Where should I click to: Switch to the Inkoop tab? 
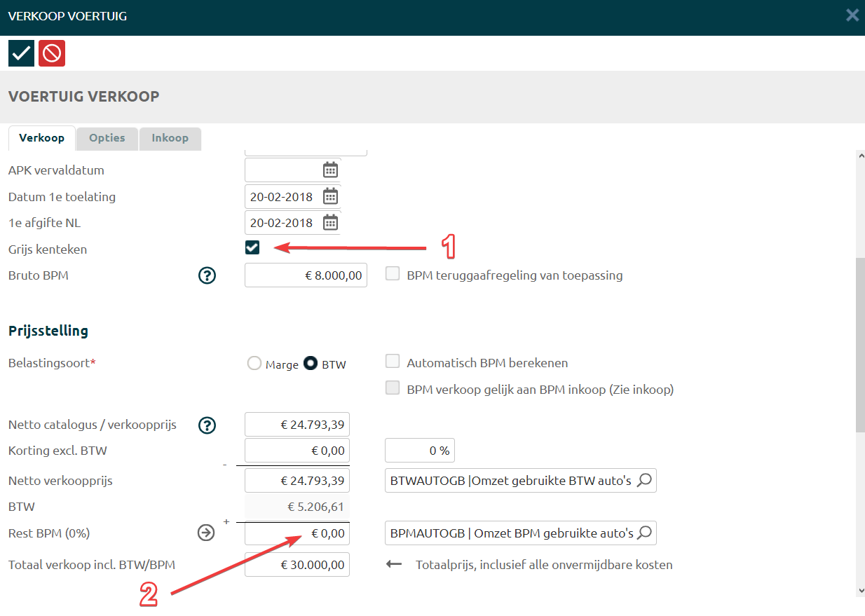pos(170,138)
